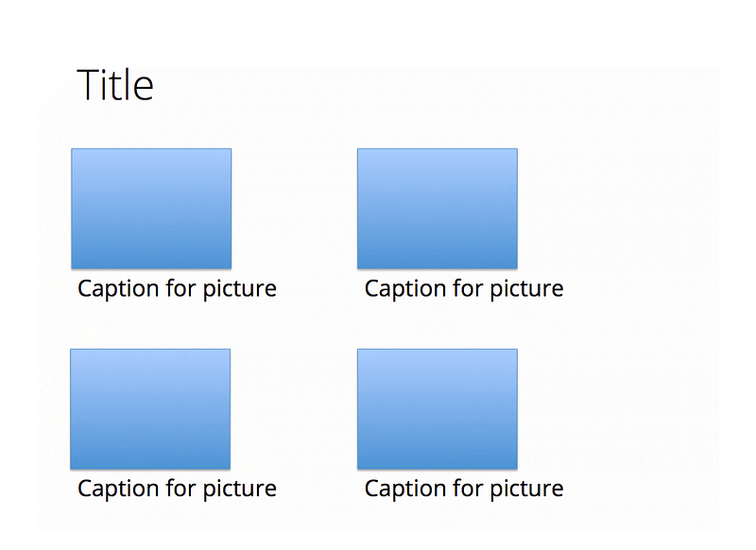Click the caption under the top-left picture
Image resolution: width=756 pixels, height=550 pixels.
[x=177, y=289]
